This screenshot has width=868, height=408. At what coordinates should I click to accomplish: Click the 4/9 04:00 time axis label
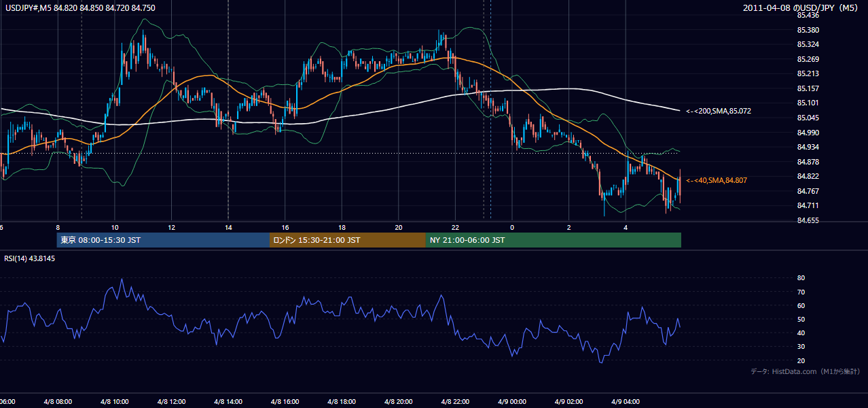click(x=626, y=401)
